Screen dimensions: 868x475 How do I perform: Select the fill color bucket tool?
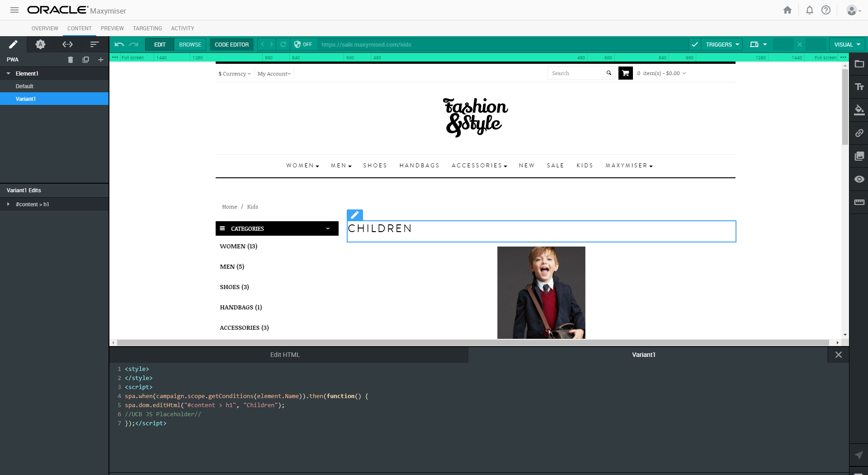859,110
